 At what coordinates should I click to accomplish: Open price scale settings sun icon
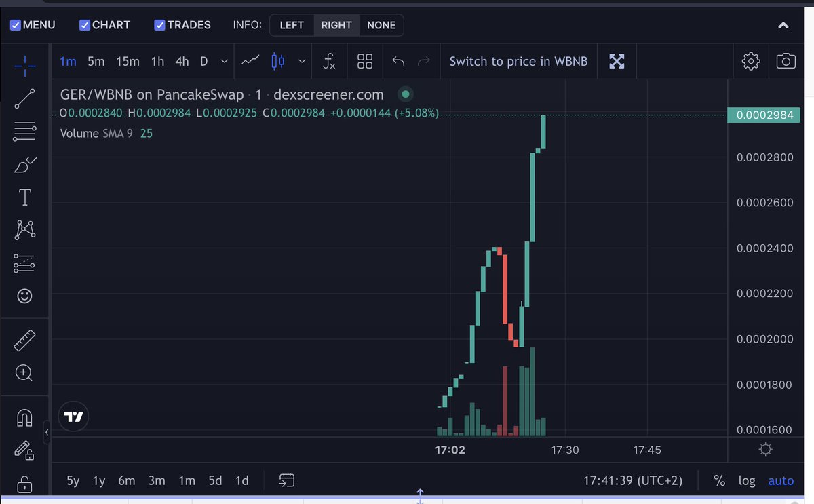tap(766, 449)
